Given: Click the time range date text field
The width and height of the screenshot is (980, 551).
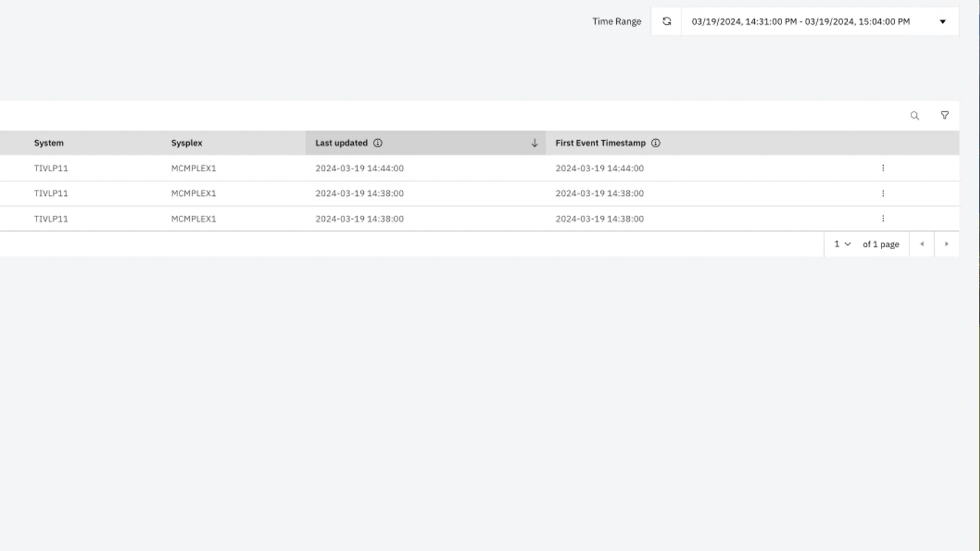Looking at the screenshot, I should (x=801, y=22).
